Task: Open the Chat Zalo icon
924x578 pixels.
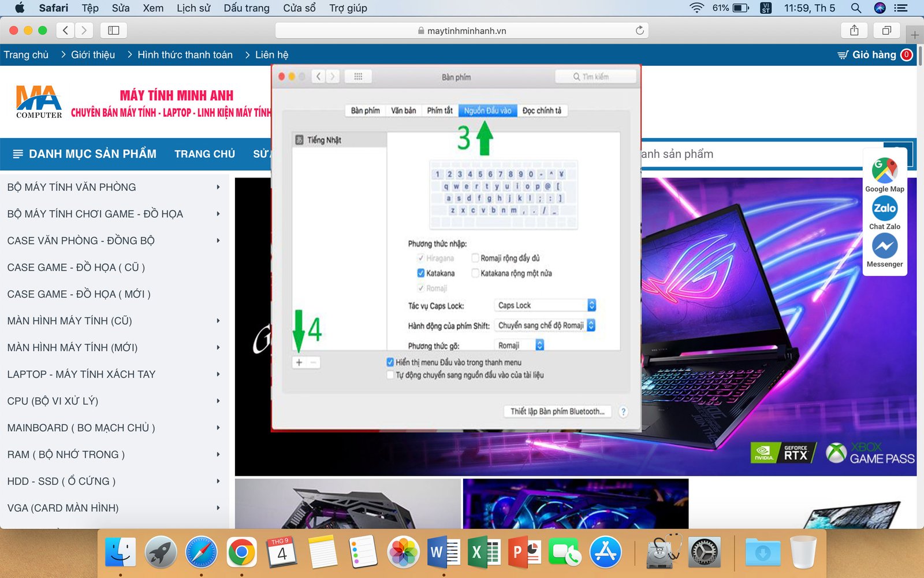Action: pos(884,209)
